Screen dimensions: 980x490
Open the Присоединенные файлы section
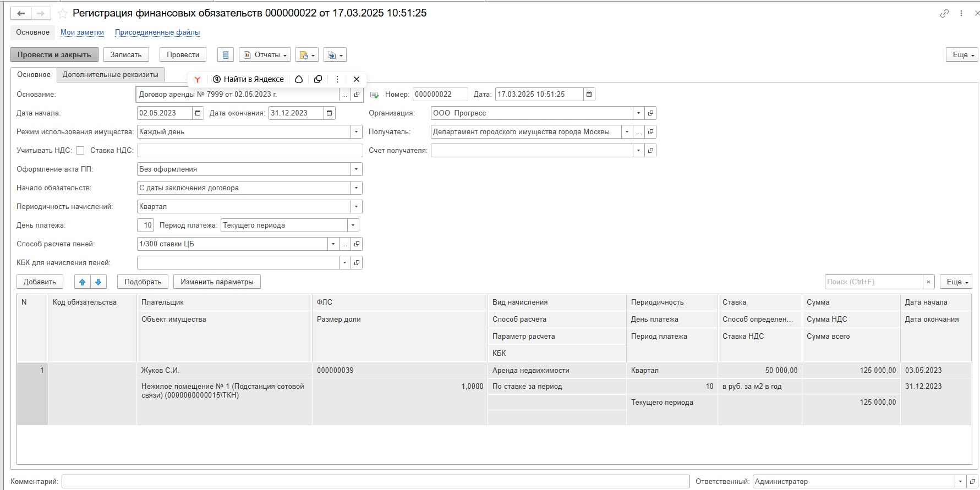[157, 32]
